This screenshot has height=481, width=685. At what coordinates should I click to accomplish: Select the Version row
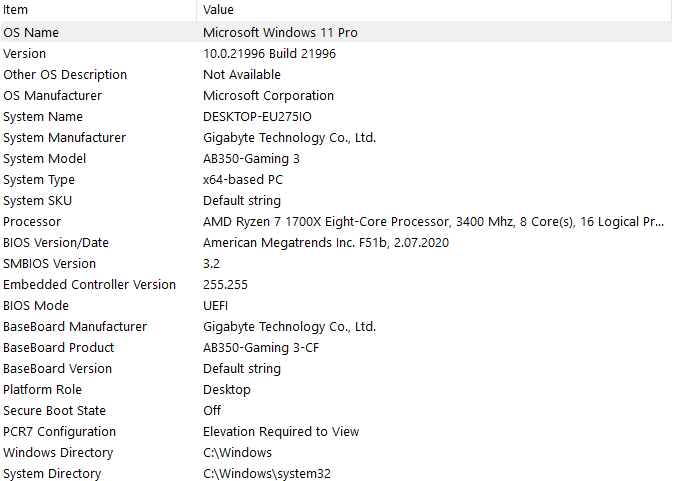25,53
